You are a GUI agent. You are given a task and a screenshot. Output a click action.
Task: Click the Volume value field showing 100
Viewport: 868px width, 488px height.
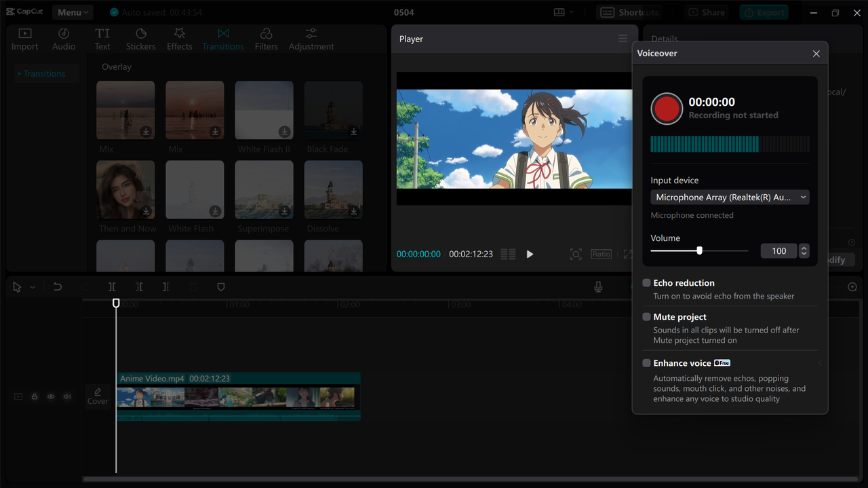(x=778, y=251)
